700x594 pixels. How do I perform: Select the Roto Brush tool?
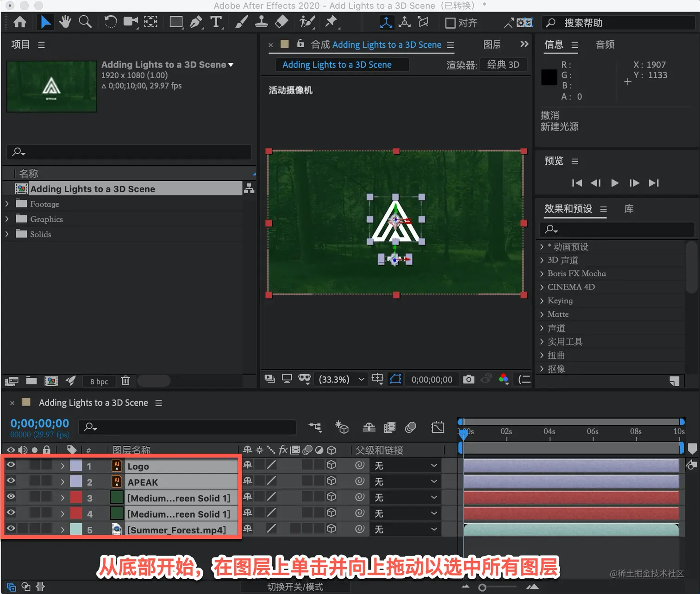pyautogui.click(x=306, y=22)
